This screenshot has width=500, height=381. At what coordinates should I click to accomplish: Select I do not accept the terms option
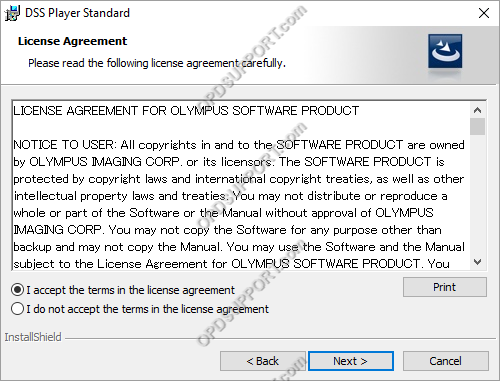[17, 309]
